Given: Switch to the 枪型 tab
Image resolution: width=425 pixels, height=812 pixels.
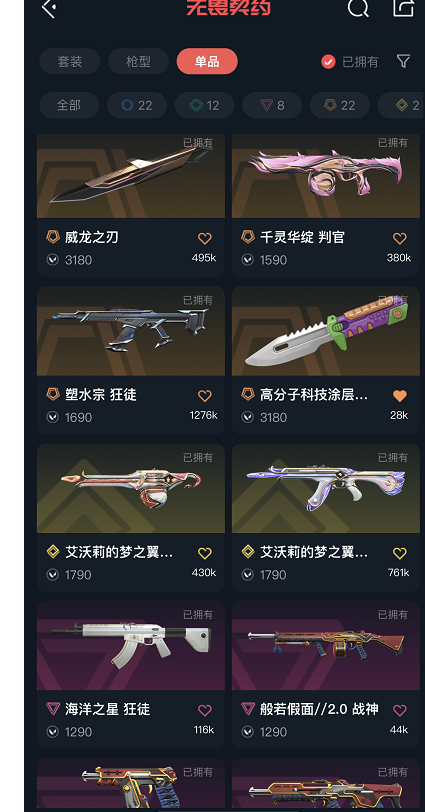Looking at the screenshot, I should coord(138,62).
